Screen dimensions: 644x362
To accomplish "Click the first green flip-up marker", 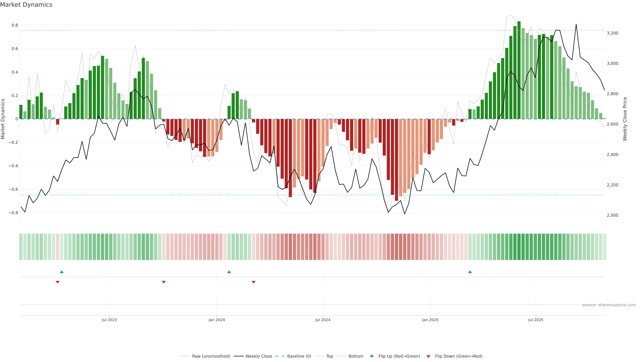I will (x=62, y=272).
